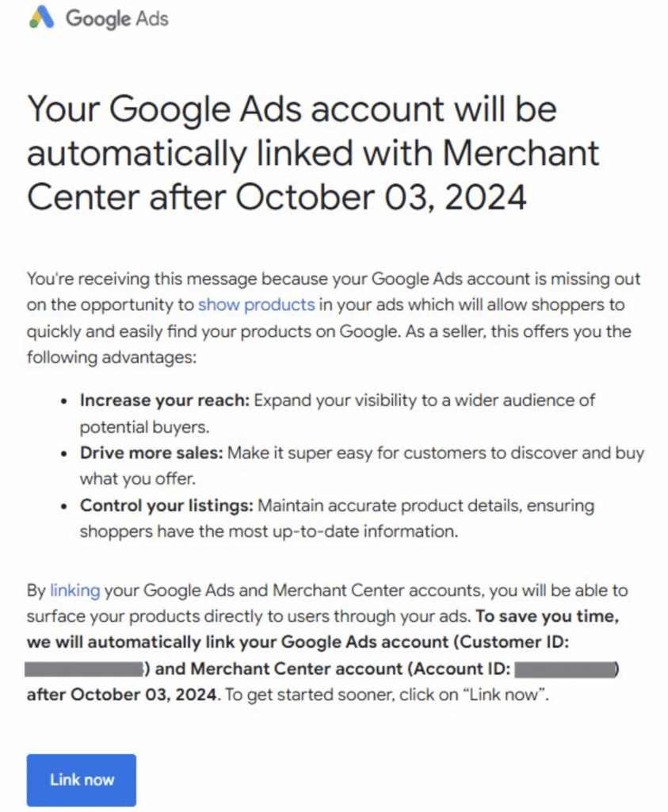Screen dimensions: 668x812
Task: Click the "Google Ads" wordmark text
Action: click(x=117, y=19)
